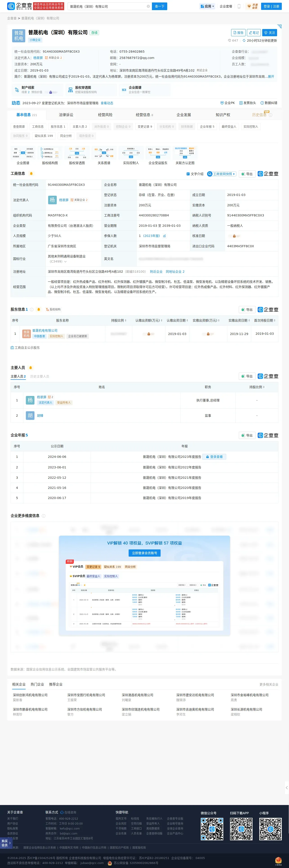This screenshot has height=868, width=289.
Task: Collapse the side panel arrow at the page's right edge
Action: [x=287, y=788]
